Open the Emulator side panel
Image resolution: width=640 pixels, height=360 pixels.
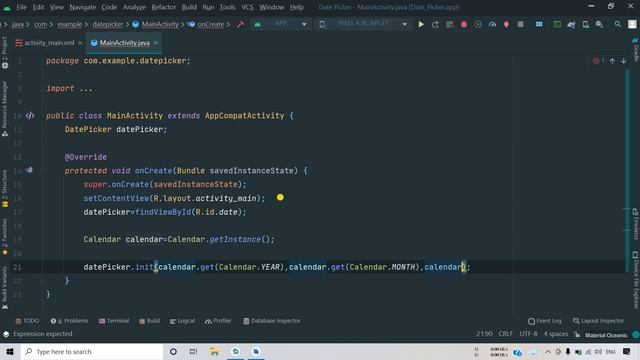click(636, 224)
